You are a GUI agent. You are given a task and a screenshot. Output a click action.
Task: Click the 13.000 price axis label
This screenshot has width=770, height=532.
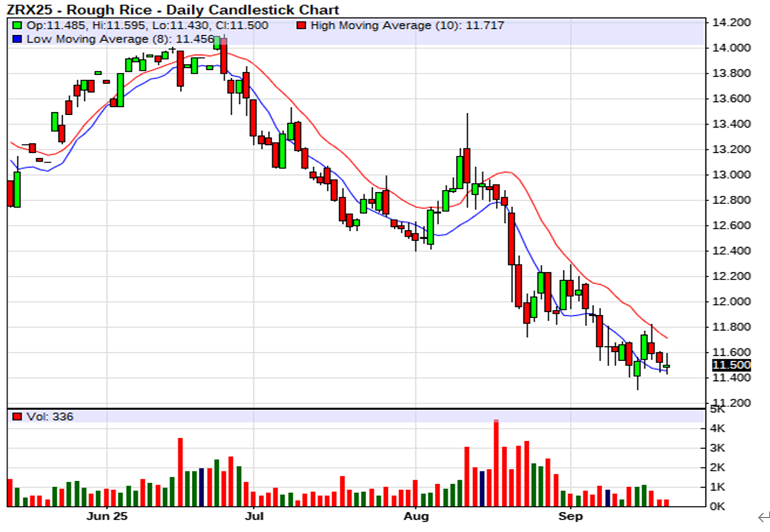pos(729,175)
